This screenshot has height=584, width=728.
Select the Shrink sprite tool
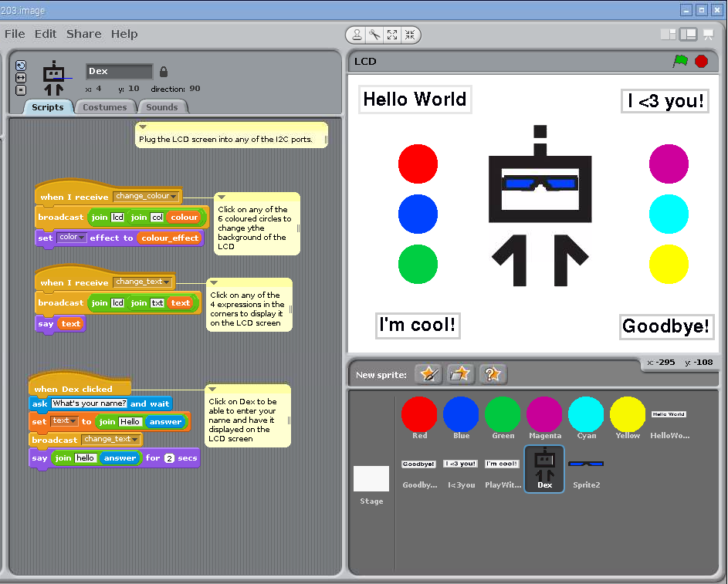(x=409, y=35)
